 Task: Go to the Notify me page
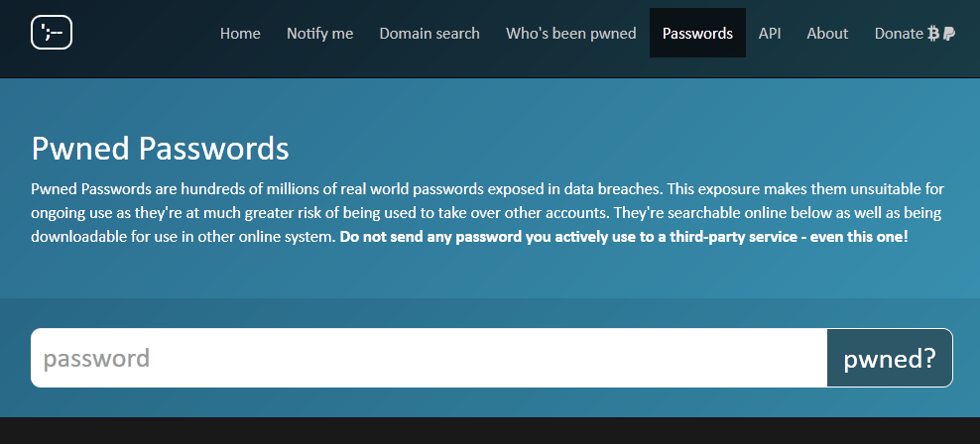[x=320, y=33]
